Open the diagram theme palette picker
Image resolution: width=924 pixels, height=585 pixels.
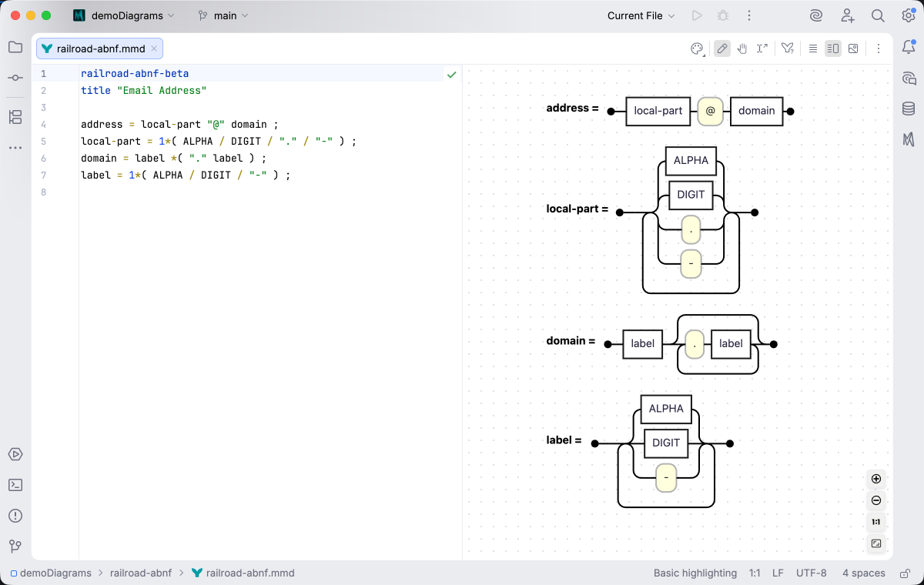[x=697, y=48]
